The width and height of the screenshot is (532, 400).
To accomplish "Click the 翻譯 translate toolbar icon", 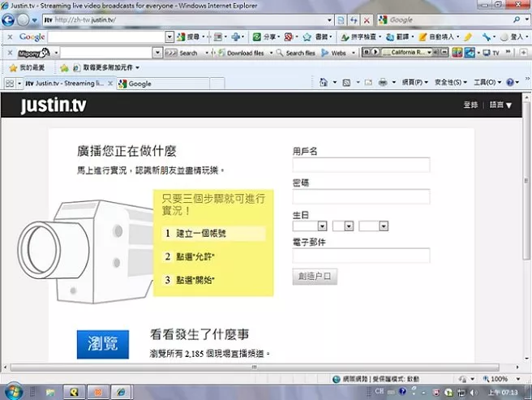I will coord(390,37).
